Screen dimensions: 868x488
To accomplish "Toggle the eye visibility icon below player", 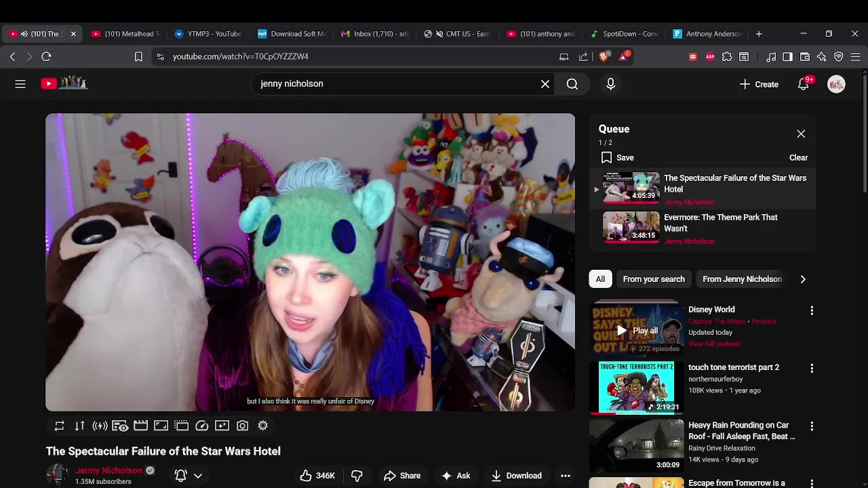I will coord(120,426).
